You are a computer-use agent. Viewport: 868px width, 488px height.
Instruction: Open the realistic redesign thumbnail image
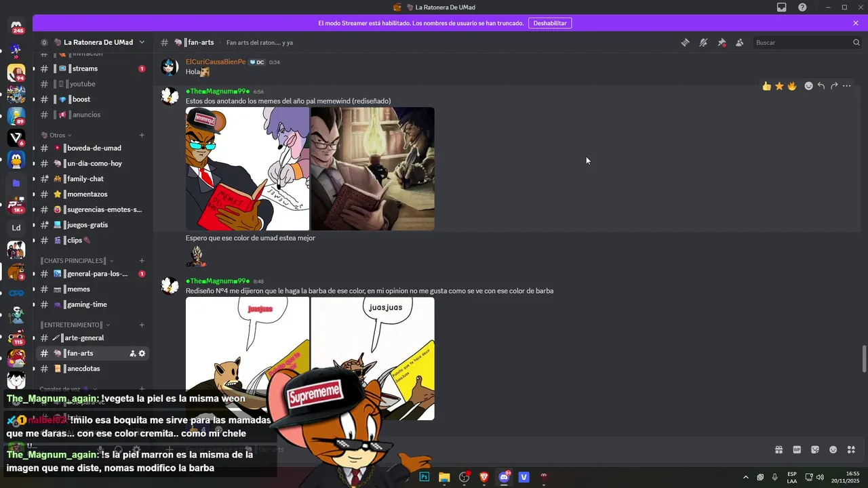click(372, 169)
